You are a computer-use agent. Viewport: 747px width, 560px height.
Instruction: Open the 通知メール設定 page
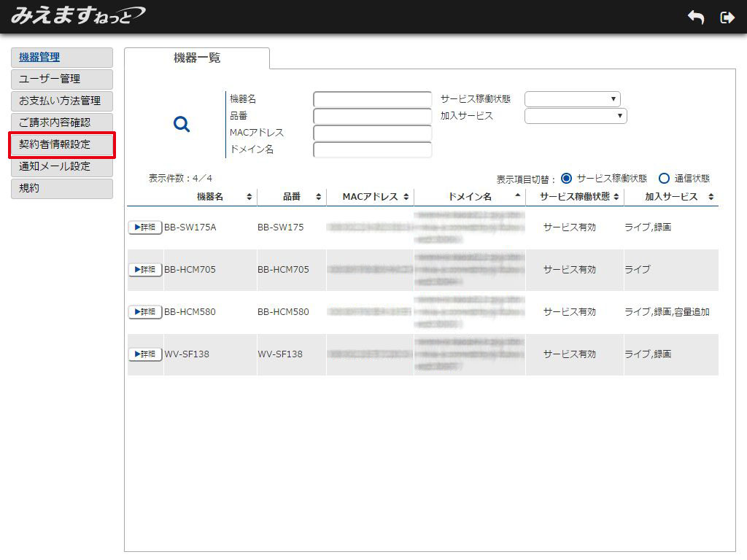(x=62, y=166)
